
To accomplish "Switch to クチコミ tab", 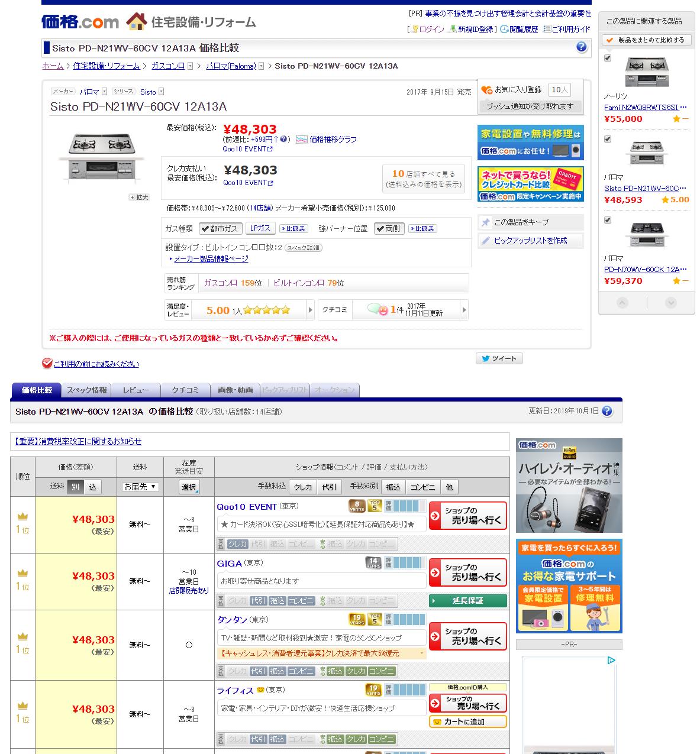I will tap(185, 390).
